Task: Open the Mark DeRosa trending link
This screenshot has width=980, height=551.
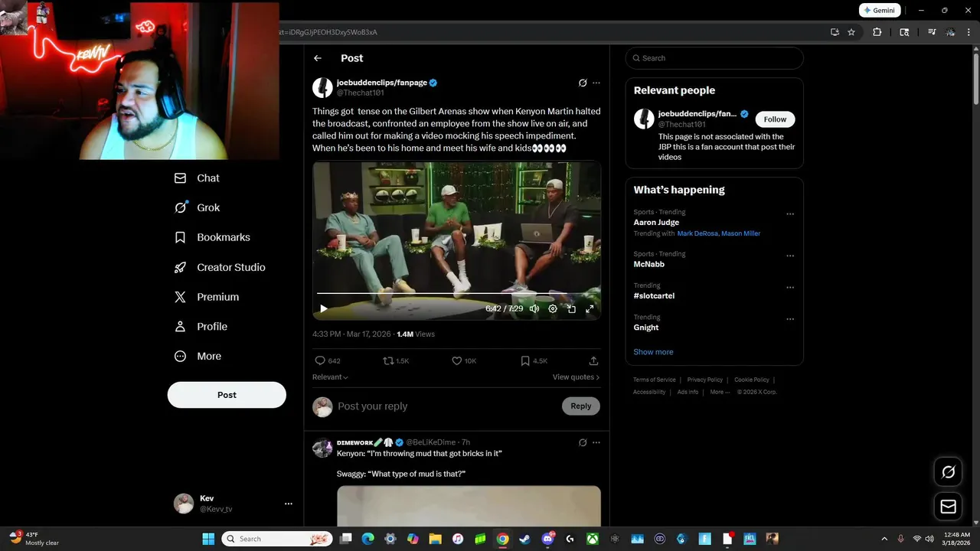Action: 697,233
